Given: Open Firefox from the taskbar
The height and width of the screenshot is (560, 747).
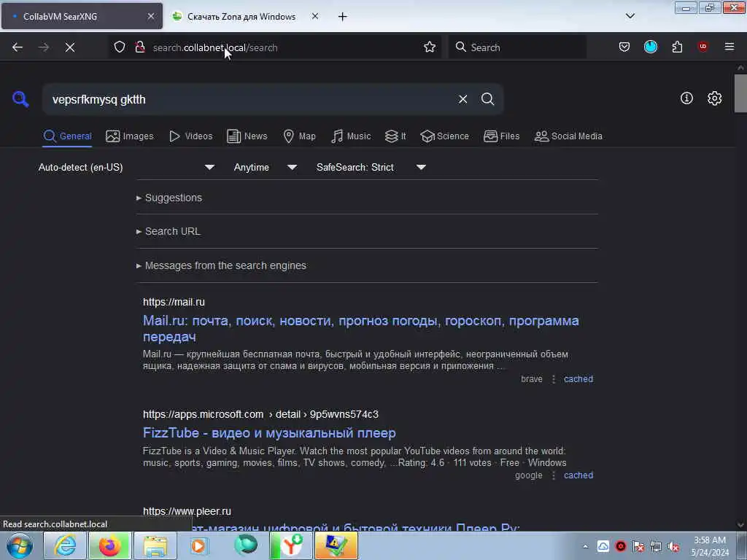Looking at the screenshot, I should point(110,545).
